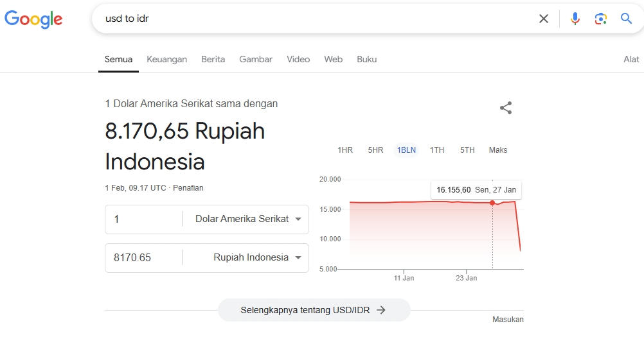Go to the Gambar tab
This screenshot has height=344, width=644.
(256, 59)
